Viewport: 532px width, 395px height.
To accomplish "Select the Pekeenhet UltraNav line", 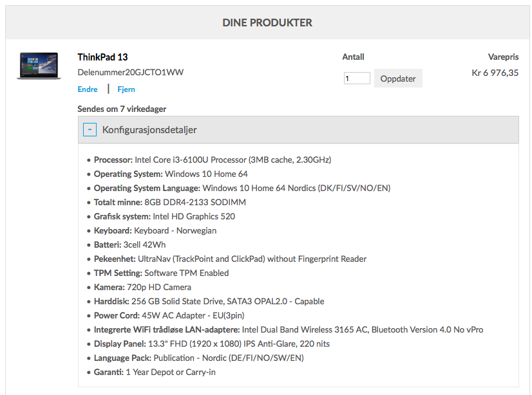I will click(230, 259).
